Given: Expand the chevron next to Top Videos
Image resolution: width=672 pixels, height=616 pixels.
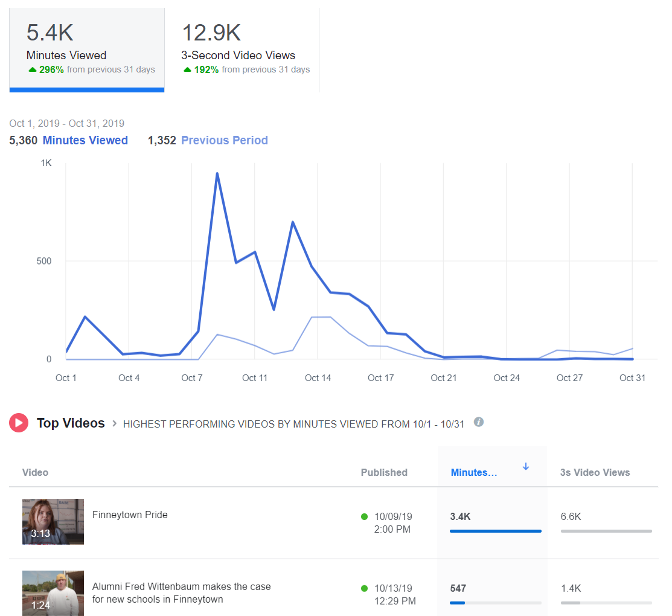Looking at the screenshot, I should tap(114, 423).
